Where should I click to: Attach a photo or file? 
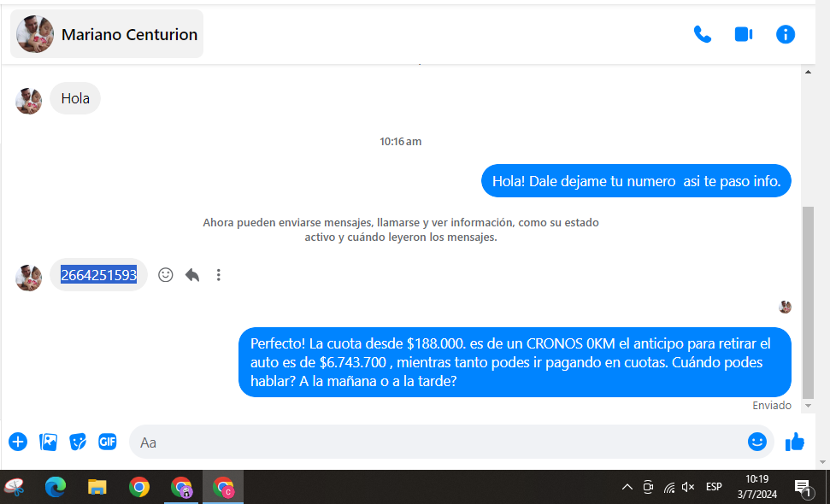pyautogui.click(x=49, y=442)
